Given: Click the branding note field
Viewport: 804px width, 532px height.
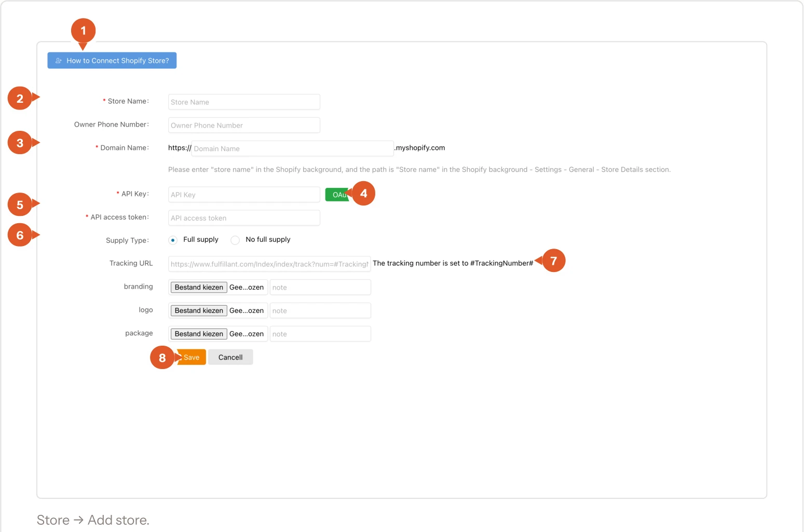Looking at the screenshot, I should 320,287.
